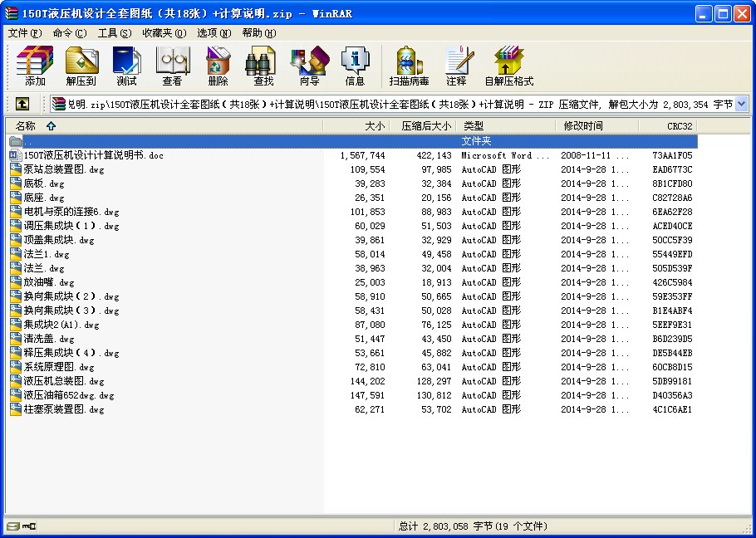The width and height of the screenshot is (756, 538).
Task: Select the dwg icon of 泵站总装置图.dwg
Action: coord(16,169)
